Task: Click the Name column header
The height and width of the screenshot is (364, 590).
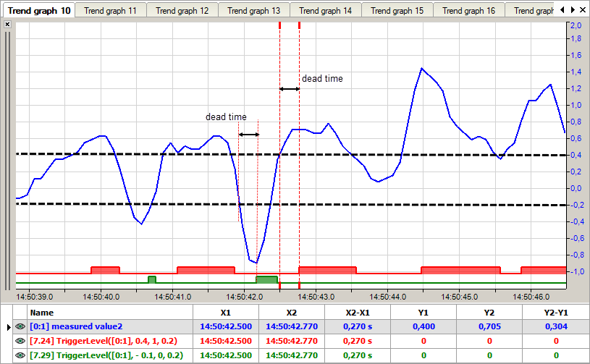Action: [41, 313]
